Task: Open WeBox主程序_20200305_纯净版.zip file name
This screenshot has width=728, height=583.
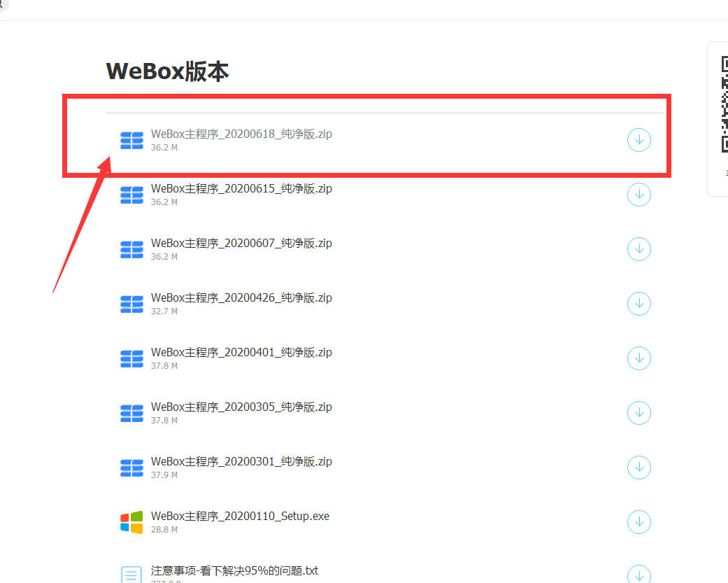Action: [241, 407]
